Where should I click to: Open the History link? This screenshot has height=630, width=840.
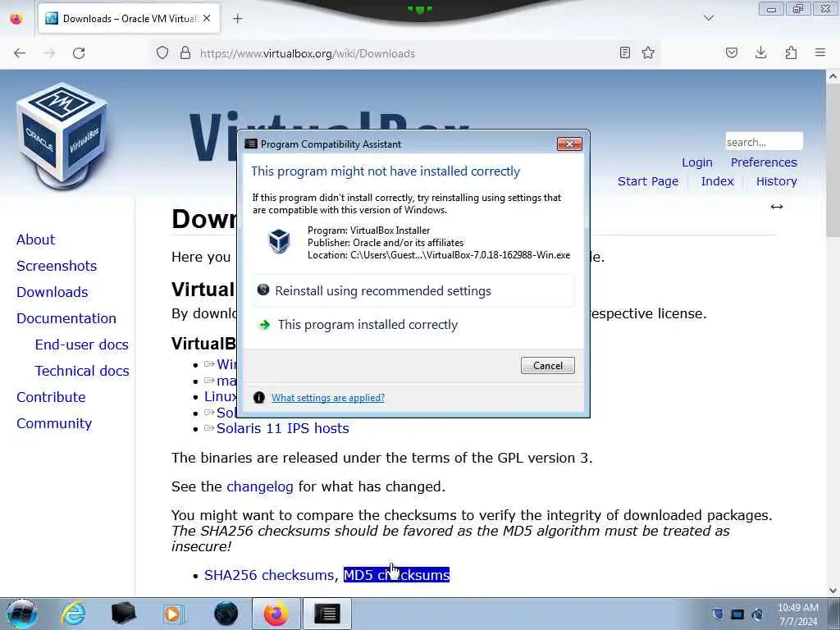coord(777,181)
